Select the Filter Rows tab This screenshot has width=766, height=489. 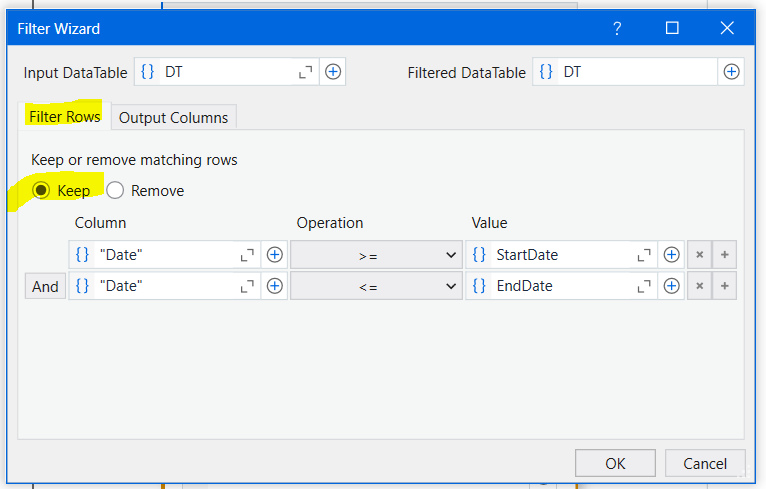coord(65,117)
